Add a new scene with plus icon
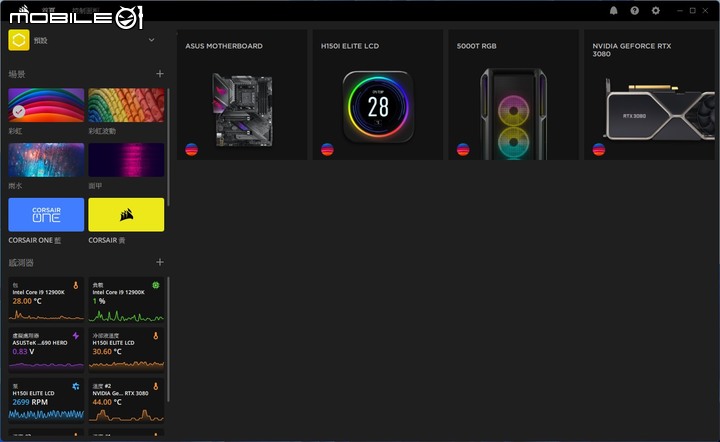The image size is (720, 442). (x=160, y=74)
